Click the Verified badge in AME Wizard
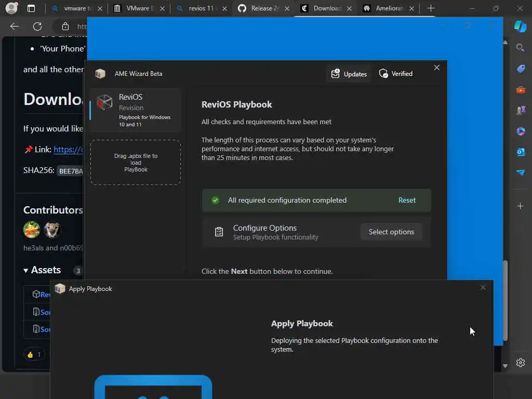Screen dimensions: 532x399 pyautogui.click(x=395, y=74)
